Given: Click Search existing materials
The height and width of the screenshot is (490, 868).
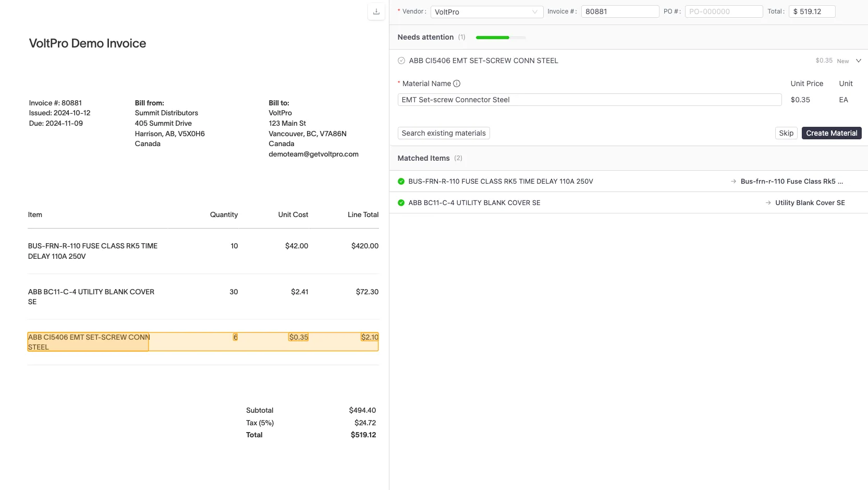Looking at the screenshot, I should [443, 133].
